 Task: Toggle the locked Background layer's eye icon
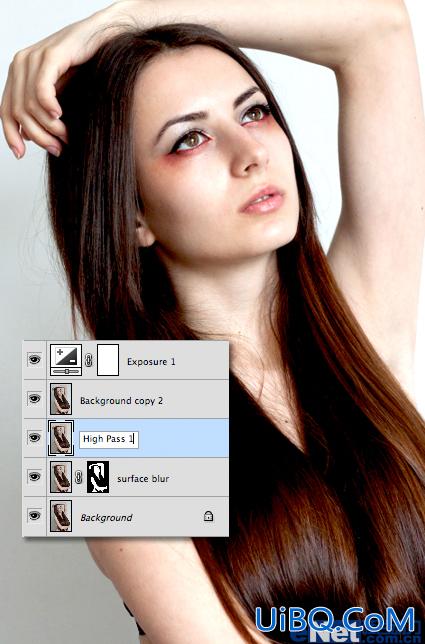tap(34, 515)
